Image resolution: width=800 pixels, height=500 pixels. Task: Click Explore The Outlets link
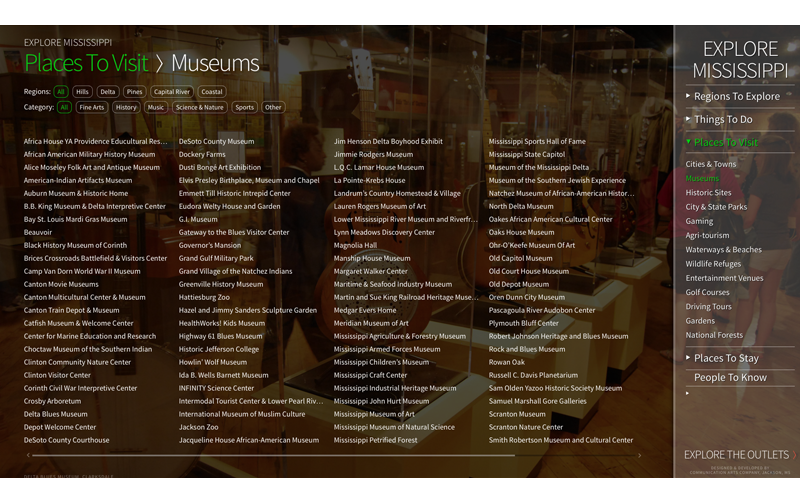pos(740,455)
